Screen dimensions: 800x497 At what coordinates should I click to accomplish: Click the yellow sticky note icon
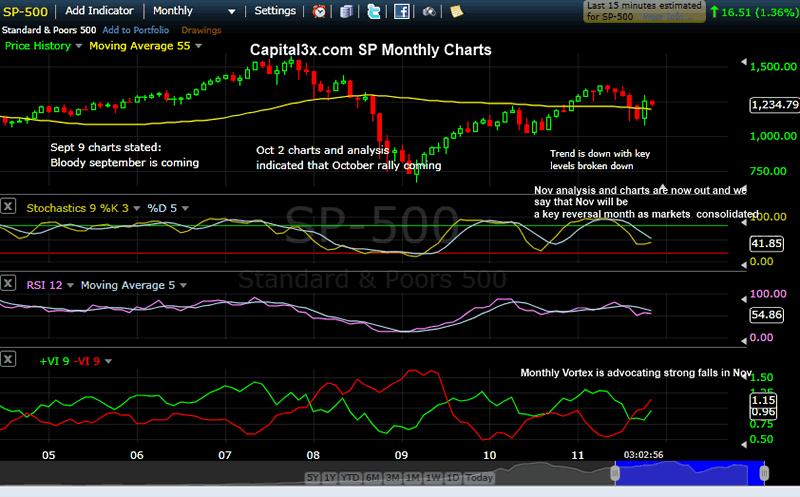456,11
